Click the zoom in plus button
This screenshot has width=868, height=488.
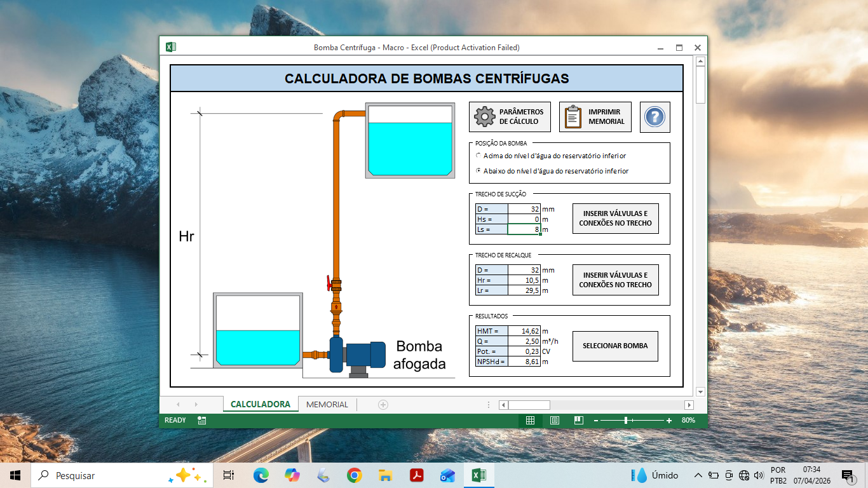coord(669,421)
